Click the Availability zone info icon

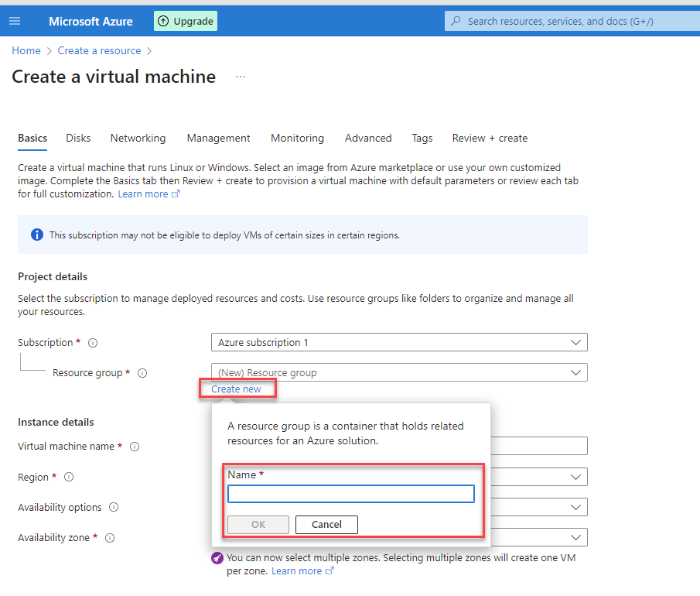[x=110, y=538]
